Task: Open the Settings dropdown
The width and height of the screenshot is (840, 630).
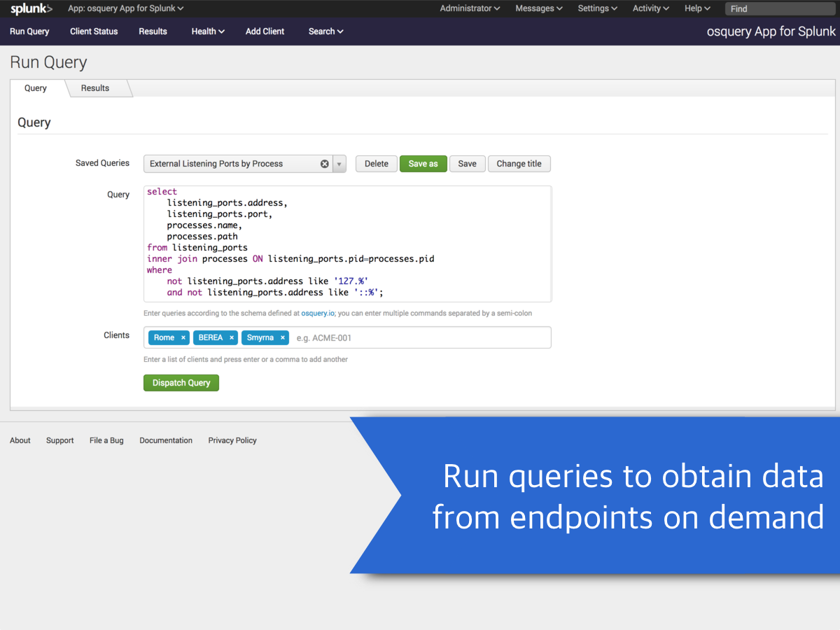Action: 597,8
